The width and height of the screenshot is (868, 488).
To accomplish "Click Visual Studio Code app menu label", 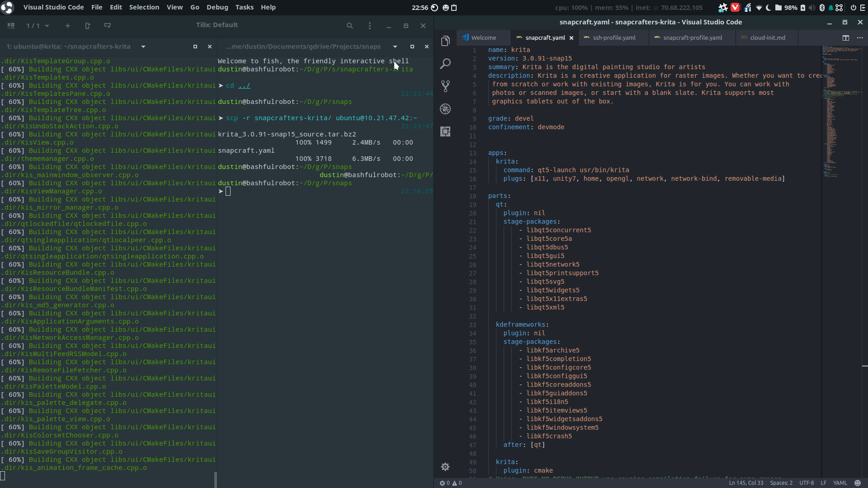I will [53, 7].
